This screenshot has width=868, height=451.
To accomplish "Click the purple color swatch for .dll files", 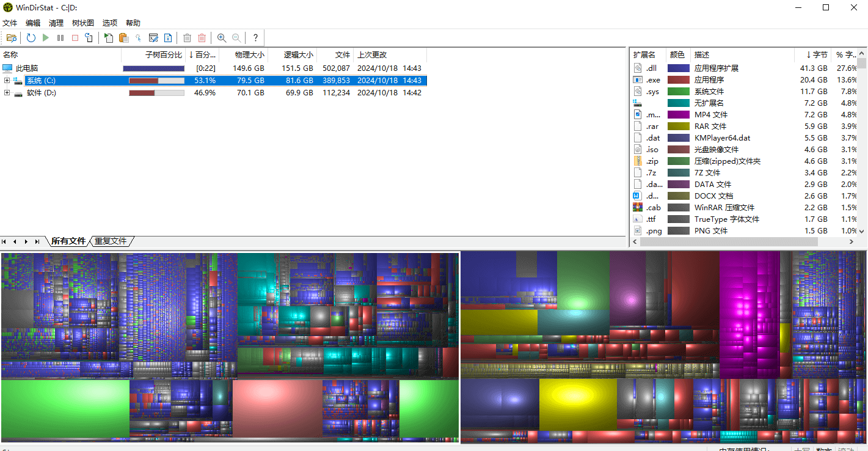I will pos(677,68).
